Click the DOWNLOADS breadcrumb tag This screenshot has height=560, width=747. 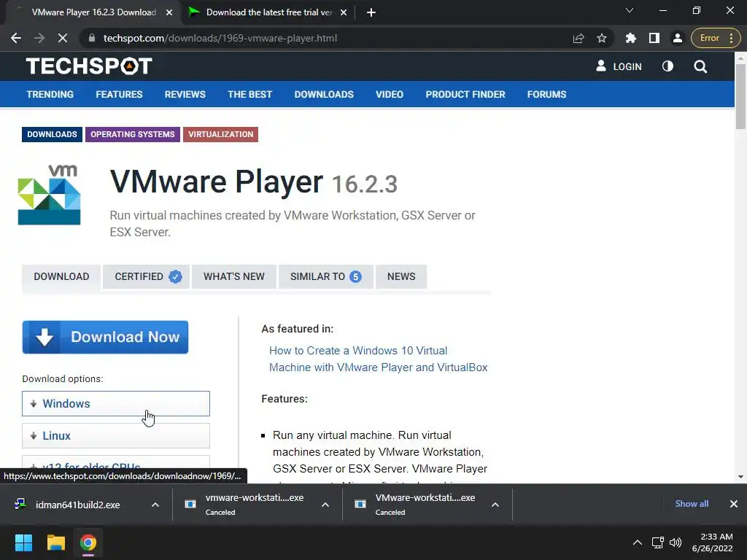tap(52, 134)
